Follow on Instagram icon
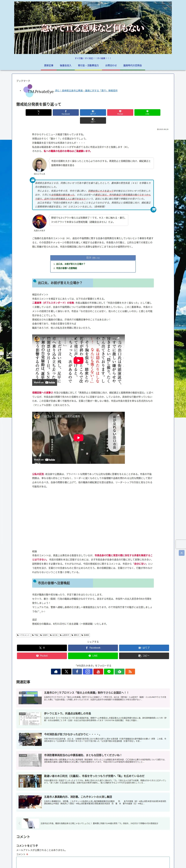Image resolution: width=186 pixels, height=868 pixels. 88,672
